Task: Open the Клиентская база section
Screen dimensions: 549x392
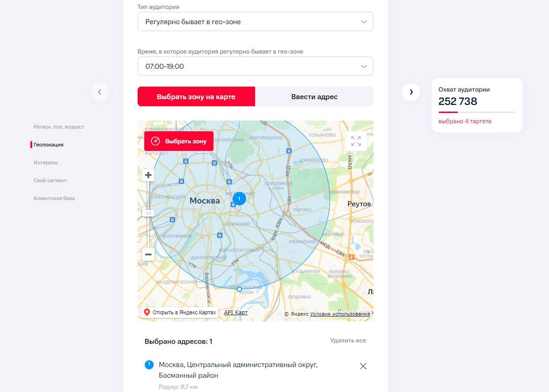Action: (54, 198)
